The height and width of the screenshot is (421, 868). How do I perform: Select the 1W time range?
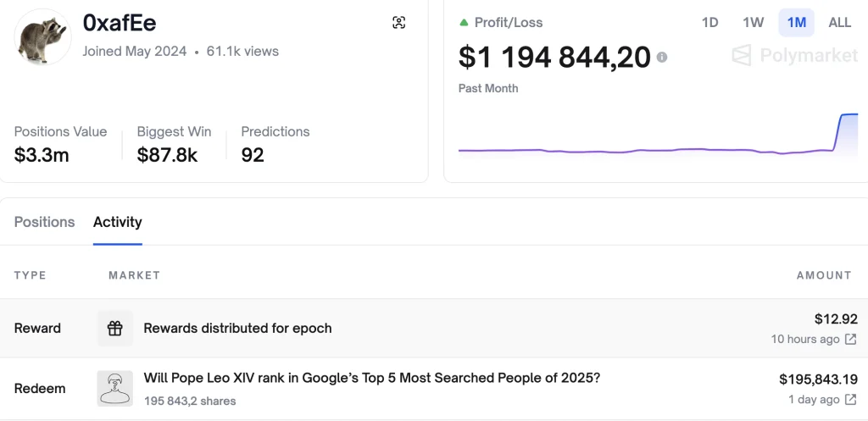click(753, 23)
